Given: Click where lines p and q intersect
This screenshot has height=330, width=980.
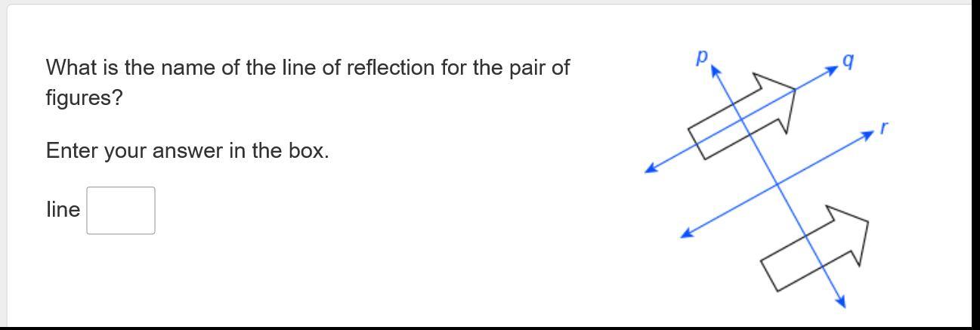Looking at the screenshot, I should click(x=741, y=119).
